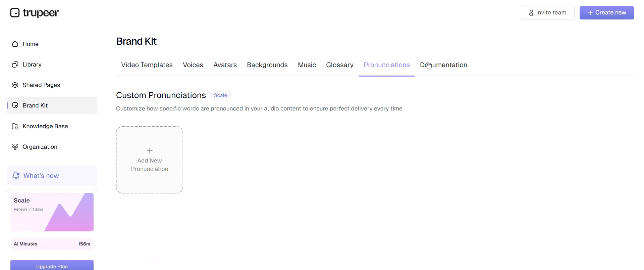The height and width of the screenshot is (270, 644).
Task: Go to Shared Pages
Action: 52,85
